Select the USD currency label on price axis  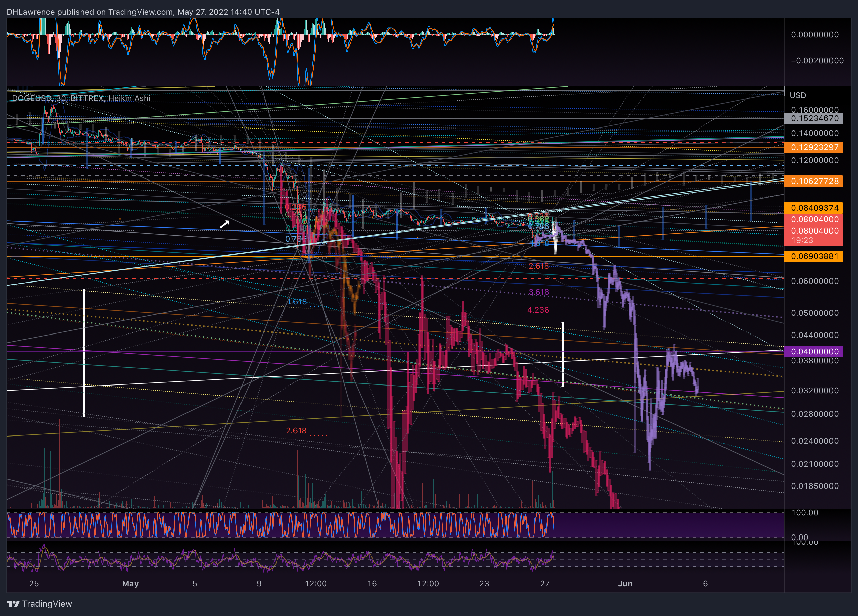[798, 95]
